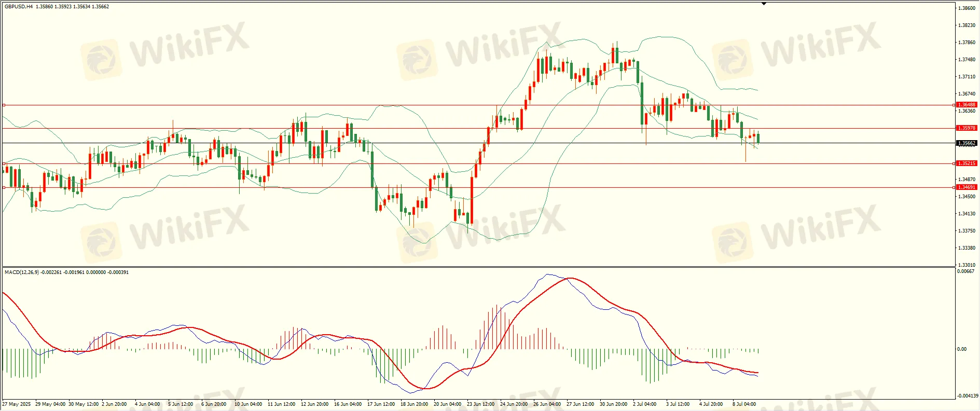Image resolution: width=980 pixels, height=411 pixels.
Task: Click the 17 Jun 12:00 time label
Action: pos(381,404)
